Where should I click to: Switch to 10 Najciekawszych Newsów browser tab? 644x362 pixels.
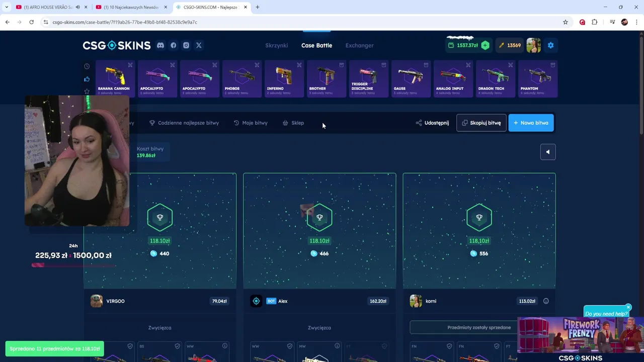tap(131, 7)
